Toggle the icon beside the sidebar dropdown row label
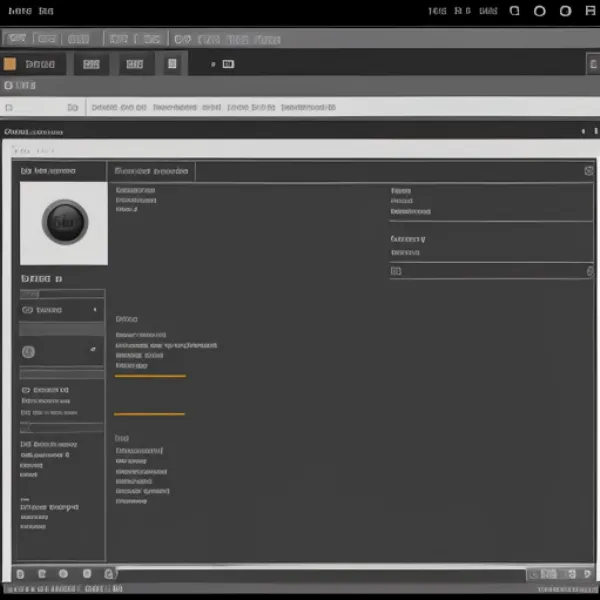The height and width of the screenshot is (600, 600). coord(27,310)
